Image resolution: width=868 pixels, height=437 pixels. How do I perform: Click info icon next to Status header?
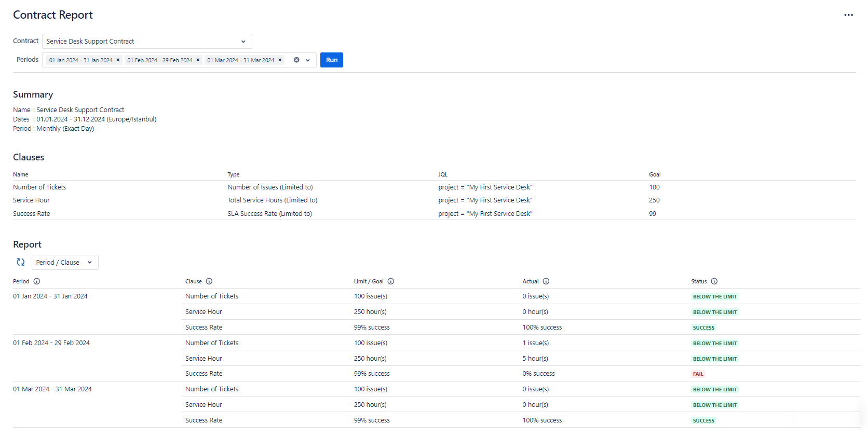click(x=714, y=281)
